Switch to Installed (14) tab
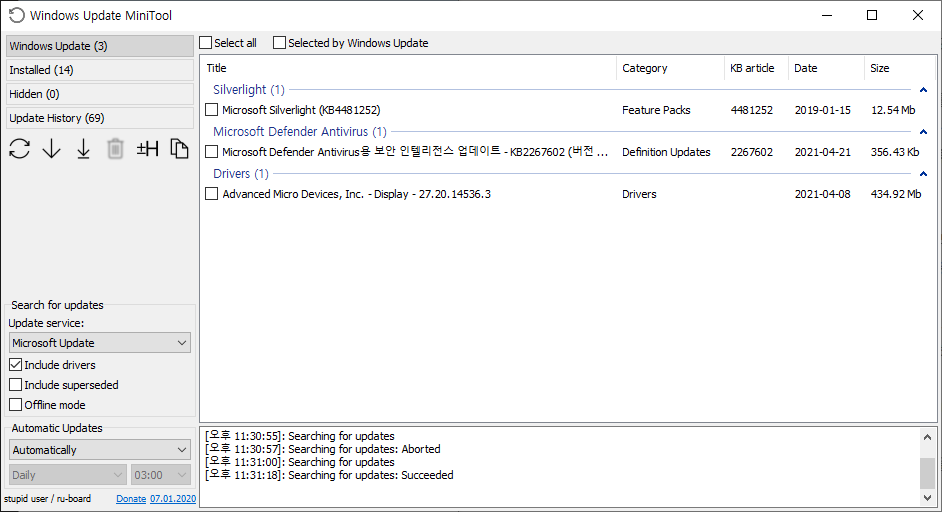The image size is (942, 512). (x=100, y=70)
